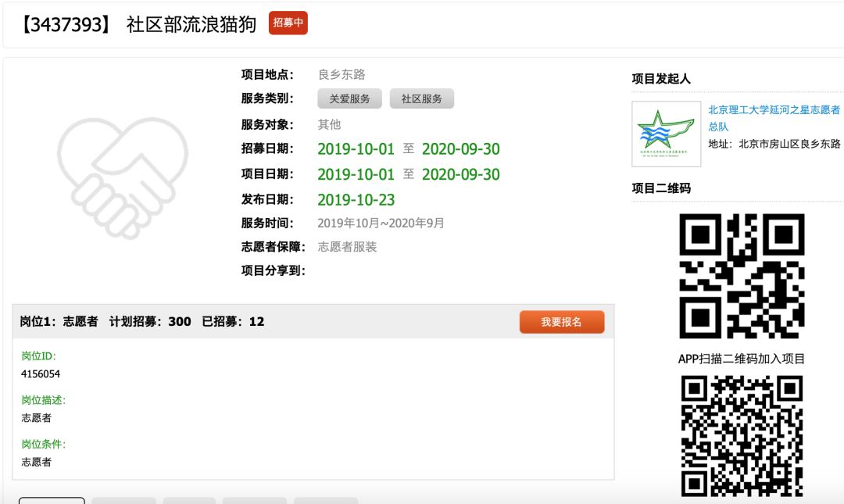The width and height of the screenshot is (844, 504).
Task: Click recruitment end date 2020-09-30
Action: click(461, 149)
